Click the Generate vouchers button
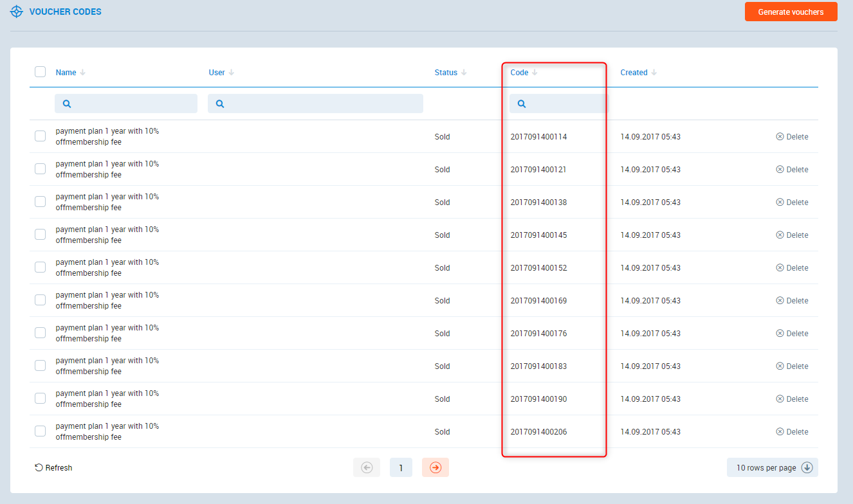The image size is (853, 504). (x=791, y=12)
